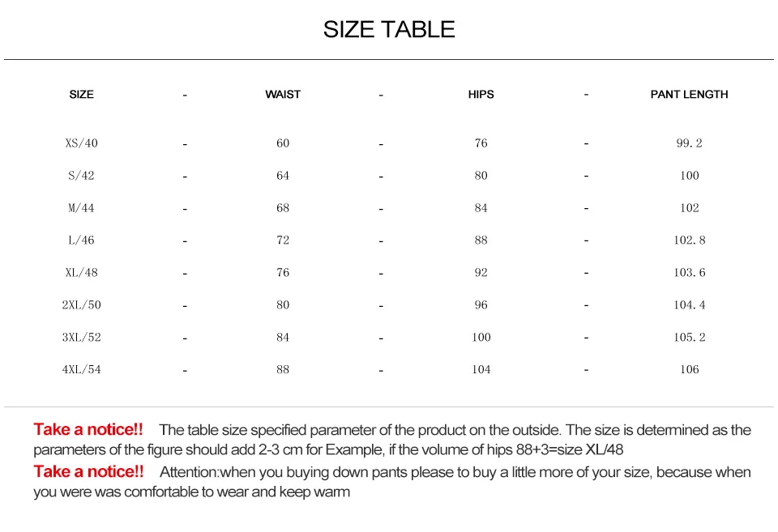Select the M/44 size row label

pyautogui.click(x=81, y=208)
